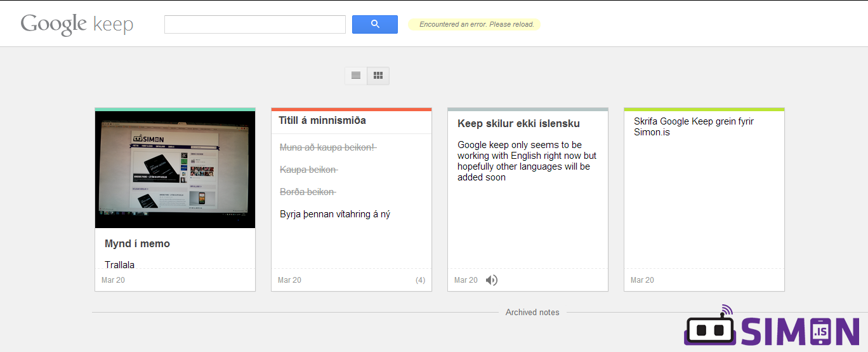Open the Google Keep logo
Screen dimensions: 868x352
tap(77, 24)
